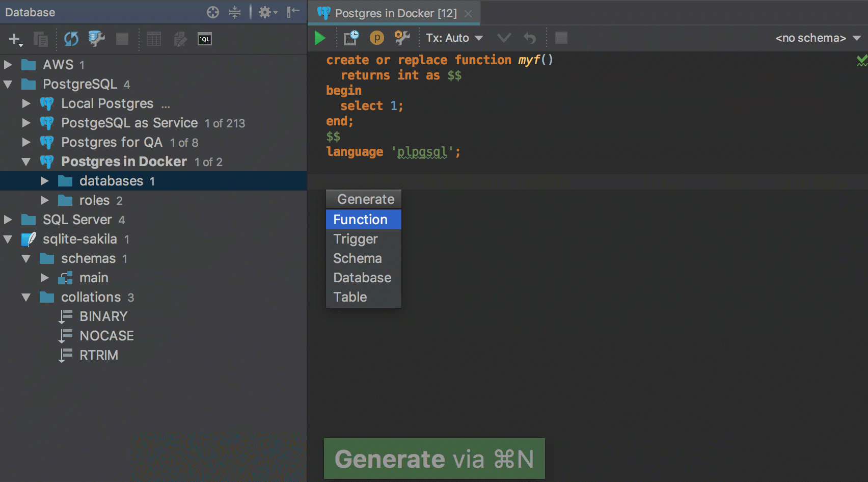Screen dimensions: 868x482
Task: Click the orange P parameters icon
Action: (376, 38)
